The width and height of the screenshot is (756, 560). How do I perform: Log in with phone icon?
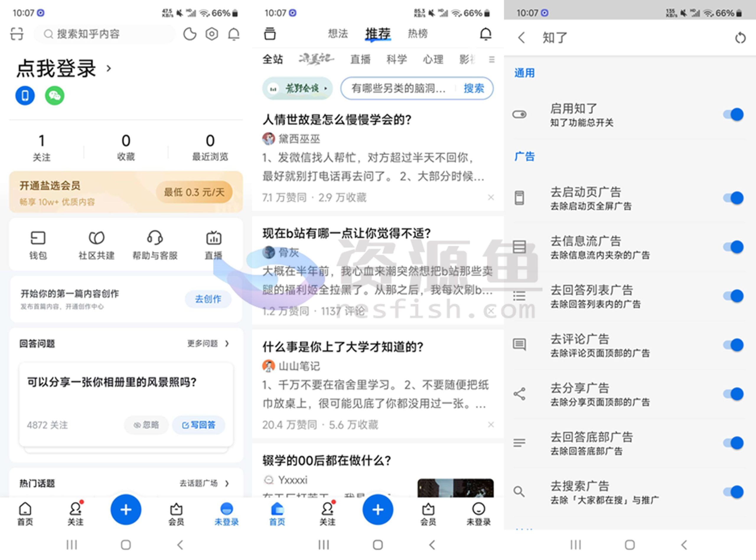click(x=25, y=96)
